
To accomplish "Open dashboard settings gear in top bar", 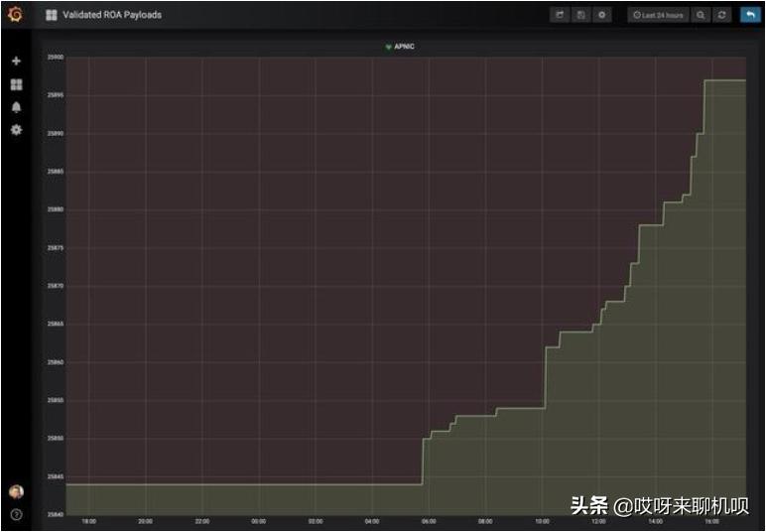I will 602,15.
